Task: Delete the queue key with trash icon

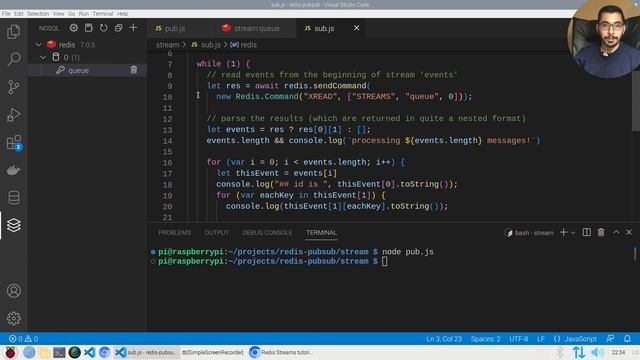Action: click(x=134, y=70)
